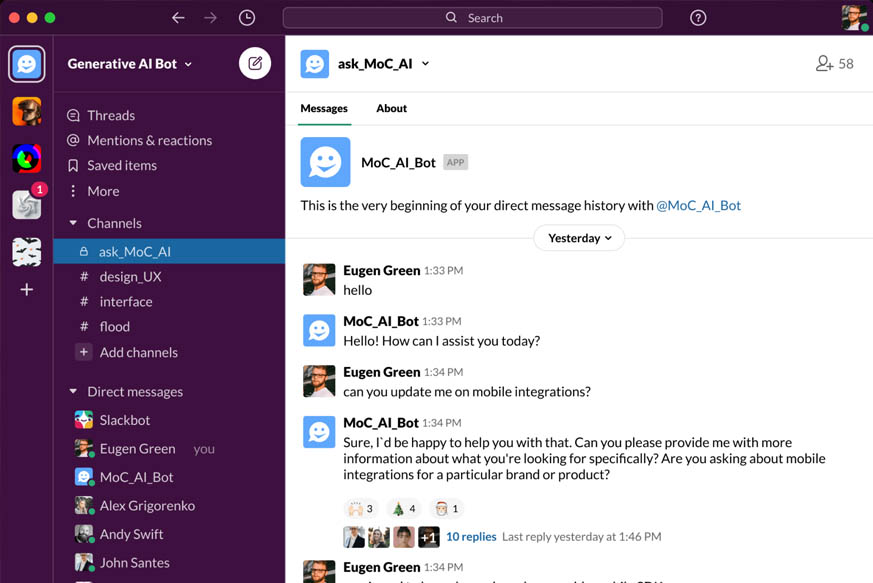Switch to the colorful circle workspace
873x583 pixels.
[26, 158]
